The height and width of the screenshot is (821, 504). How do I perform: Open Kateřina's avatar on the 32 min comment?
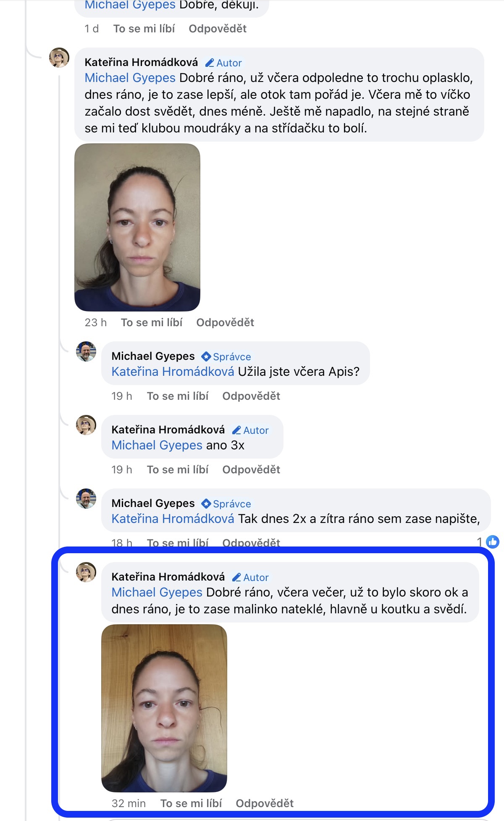click(86, 572)
